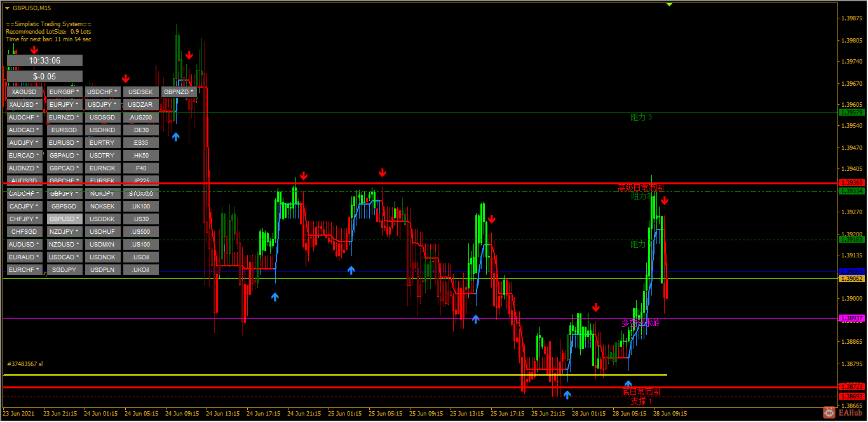The width and height of the screenshot is (868, 422).
Task: Select the USDHUF symbol button
Action: 102,232
